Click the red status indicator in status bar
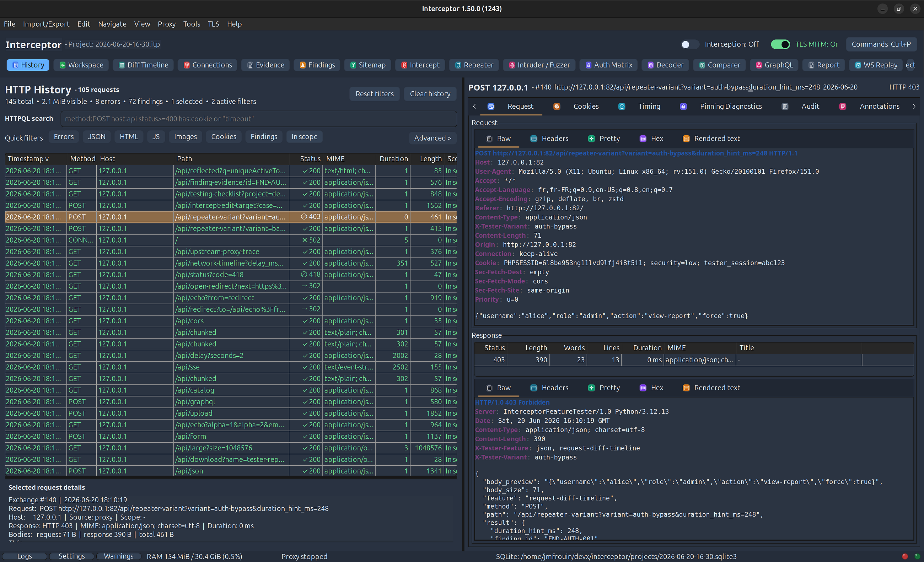The image size is (924, 562). [905, 556]
